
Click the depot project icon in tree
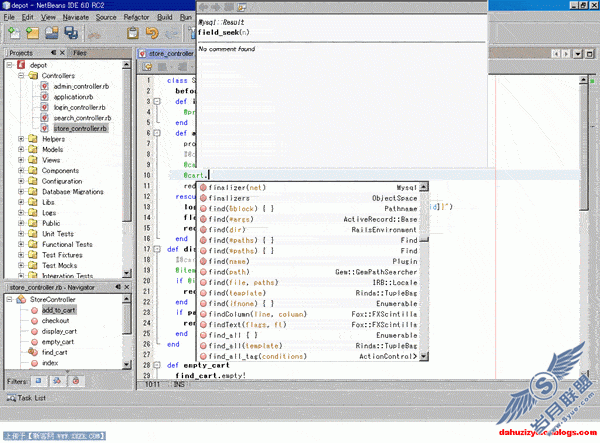tap(21, 65)
